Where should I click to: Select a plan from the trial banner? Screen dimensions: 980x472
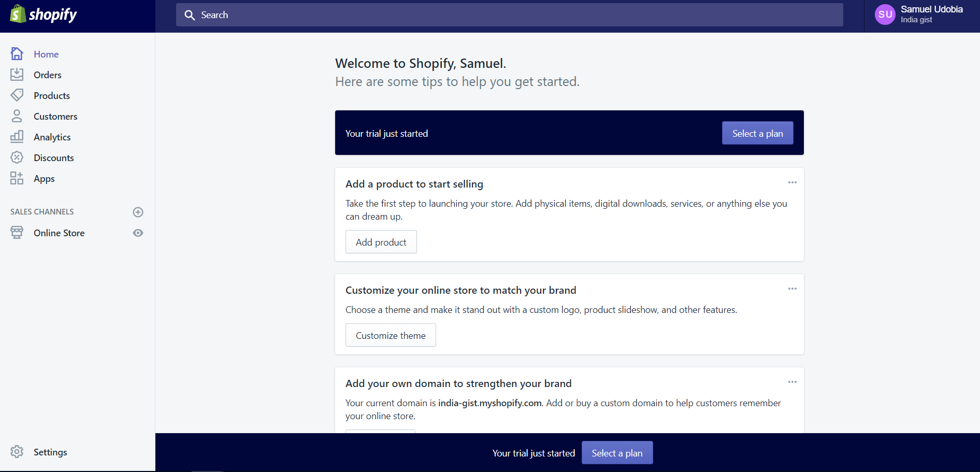[x=757, y=133]
